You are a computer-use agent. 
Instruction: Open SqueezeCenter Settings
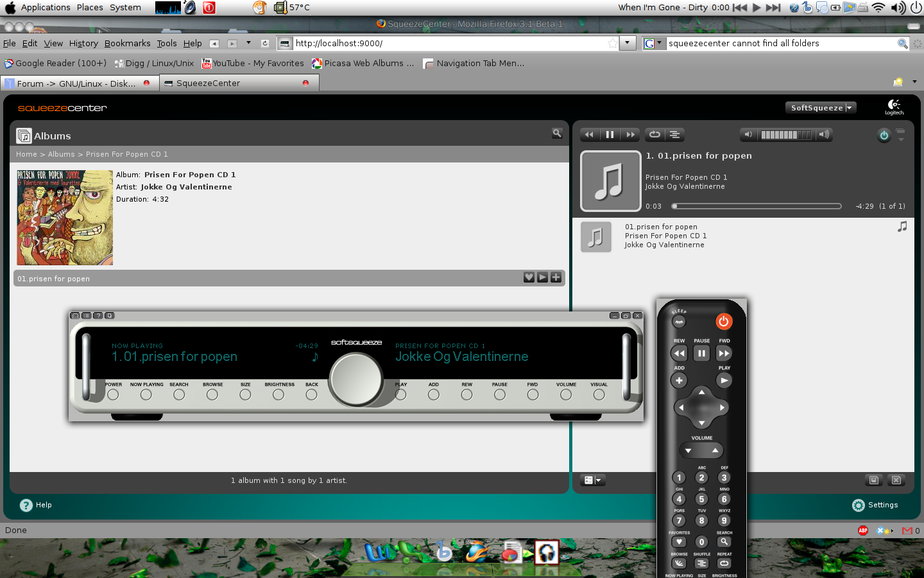click(875, 505)
